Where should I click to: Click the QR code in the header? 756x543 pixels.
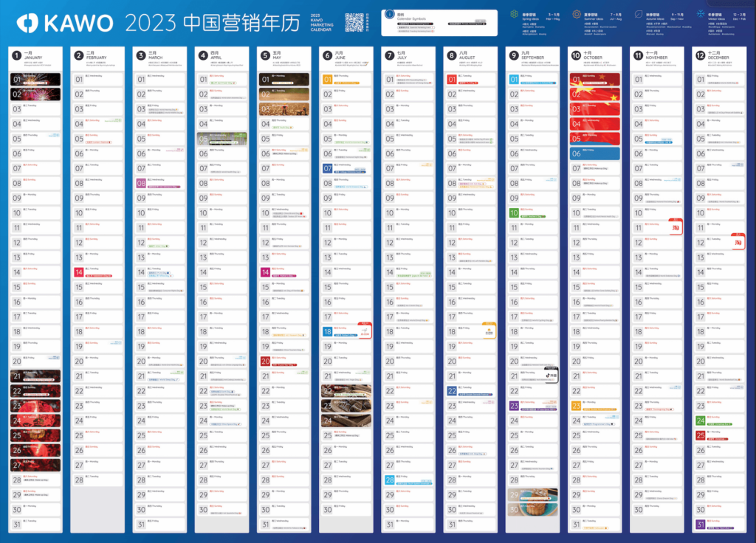point(354,23)
